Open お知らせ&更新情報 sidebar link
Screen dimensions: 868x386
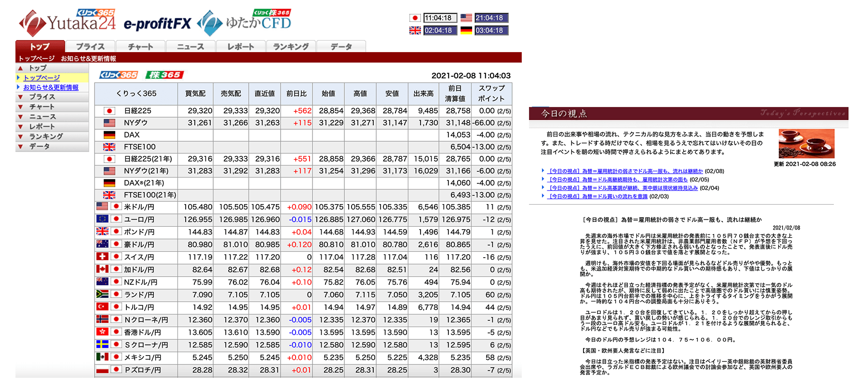51,87
